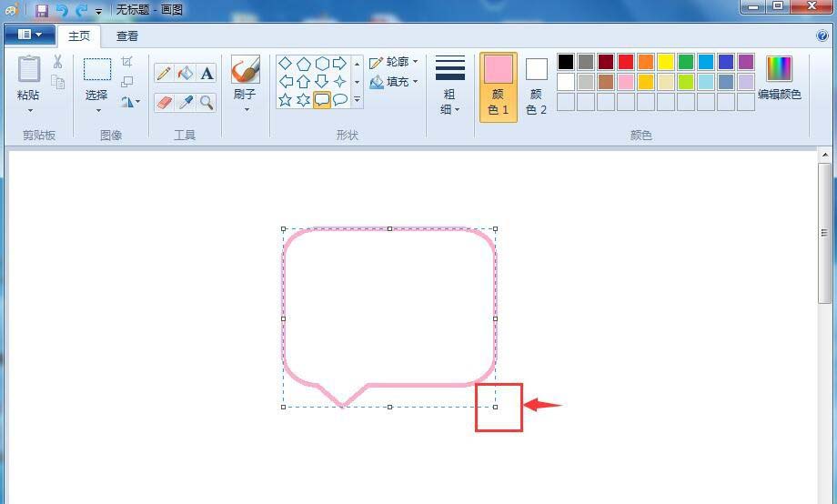Choose the rounded rectangular callout shape
837x504 pixels.
322,100
